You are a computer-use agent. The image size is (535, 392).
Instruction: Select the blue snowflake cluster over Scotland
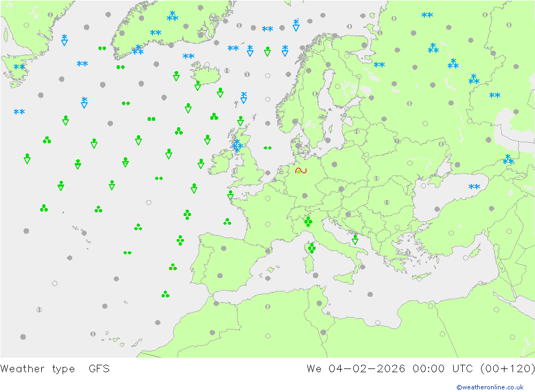pyautogui.click(x=237, y=146)
